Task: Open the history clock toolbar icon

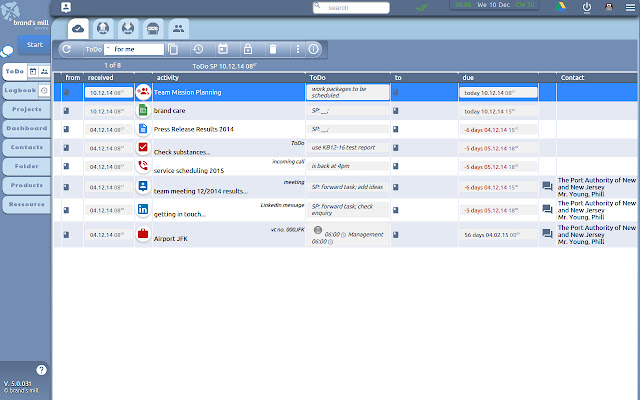Action: 198,49
